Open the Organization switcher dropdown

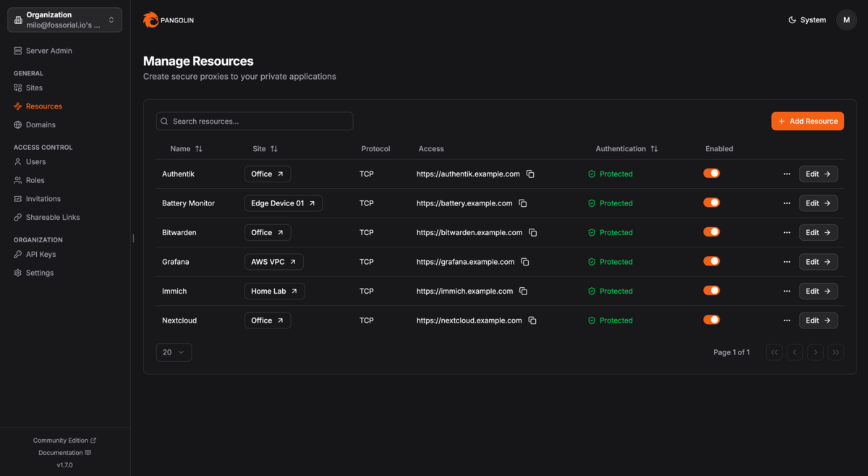pyautogui.click(x=64, y=20)
